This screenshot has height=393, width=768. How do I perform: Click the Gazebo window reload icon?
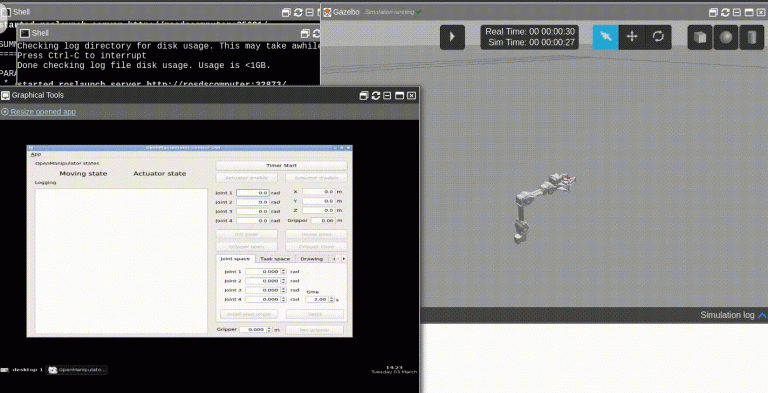tap(725, 12)
